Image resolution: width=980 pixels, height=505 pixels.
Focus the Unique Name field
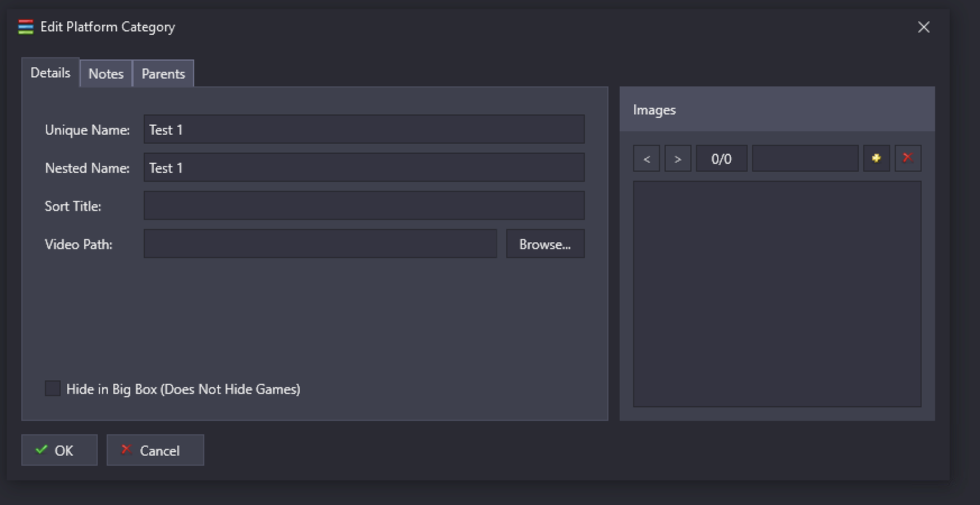[364, 129]
